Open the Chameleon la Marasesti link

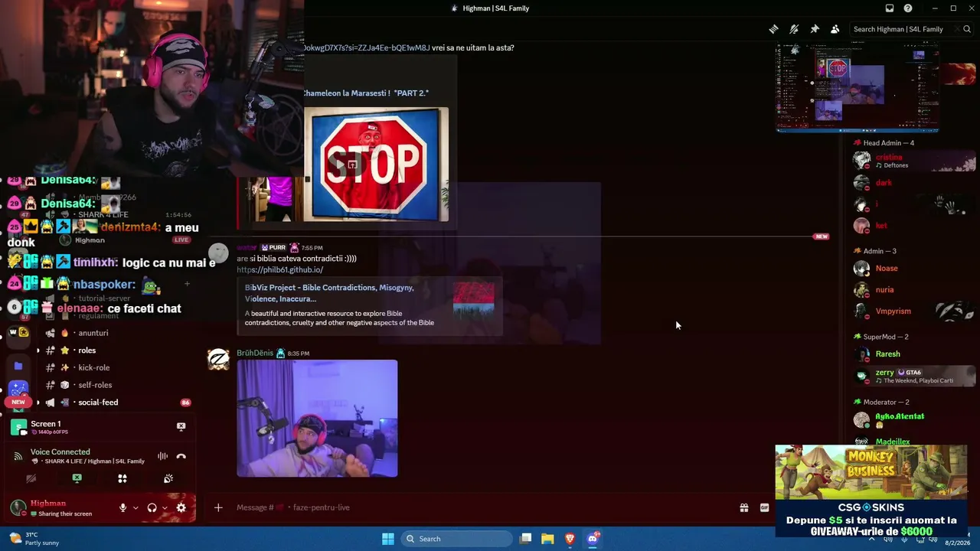366,93
